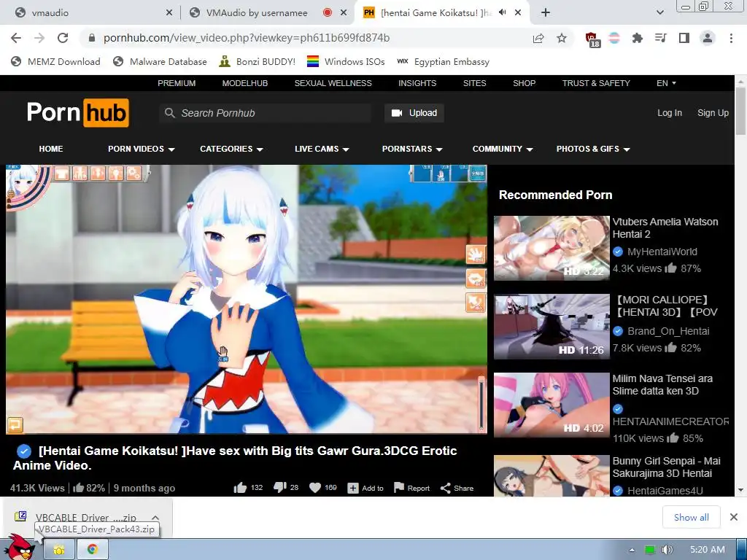This screenshot has width=747, height=560.
Task: Click the striped flag extension icon
Action: (x=614, y=38)
